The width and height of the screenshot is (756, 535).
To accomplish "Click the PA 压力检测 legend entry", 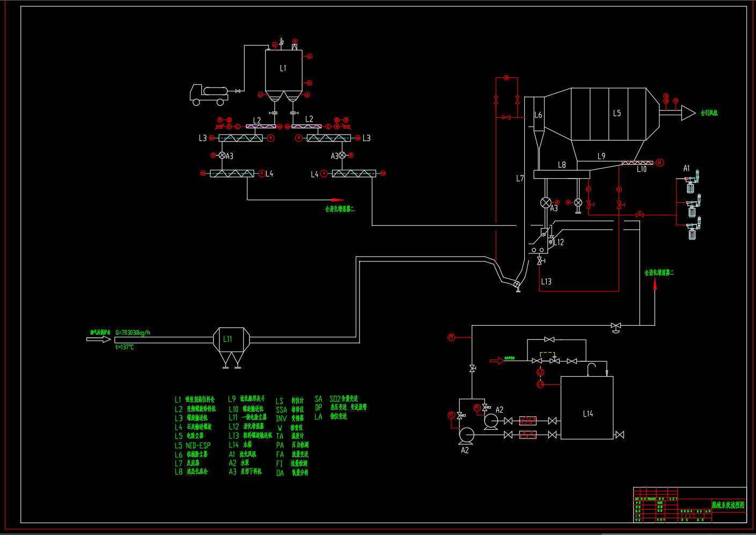I will click(x=292, y=445).
